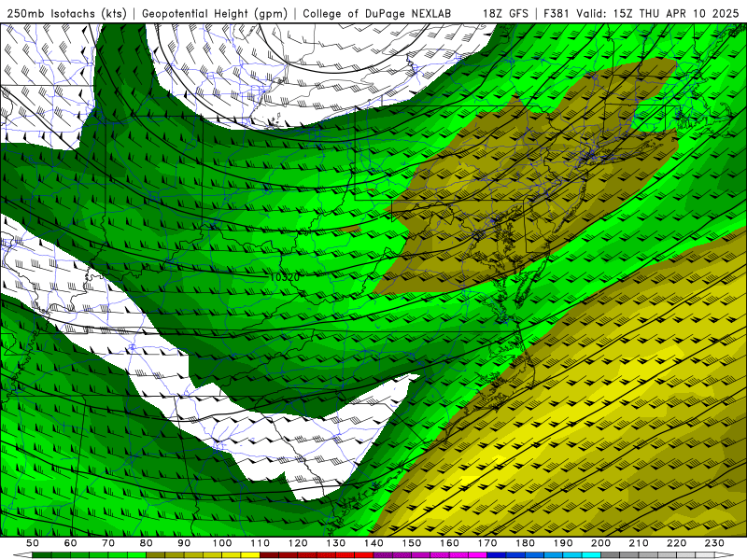Click the cyan swatch under 200
Viewport: 747px width, 560px height.
(591, 555)
